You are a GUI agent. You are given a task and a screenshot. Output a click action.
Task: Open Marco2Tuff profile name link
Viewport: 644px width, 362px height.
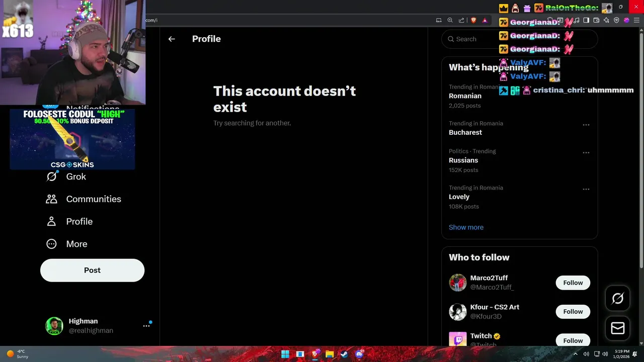(489, 278)
